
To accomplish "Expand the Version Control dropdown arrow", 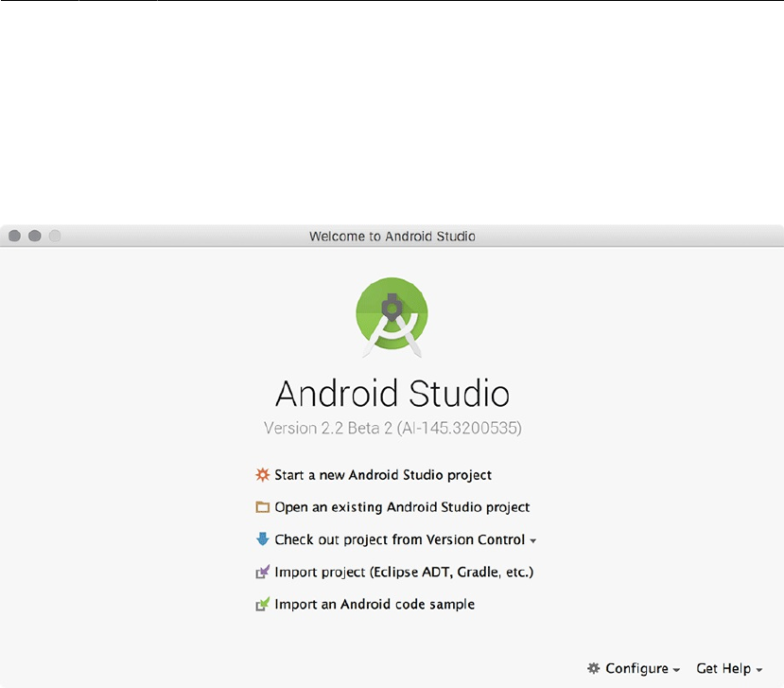I will 533,541.
